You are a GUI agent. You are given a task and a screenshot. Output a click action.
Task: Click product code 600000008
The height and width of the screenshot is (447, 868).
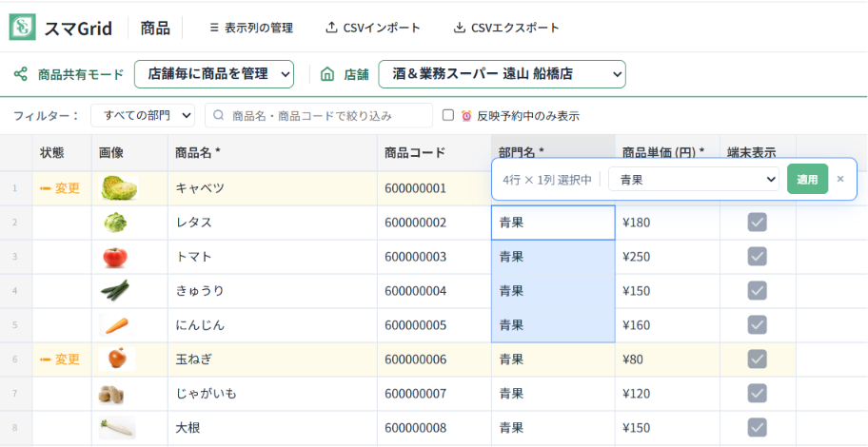tap(415, 428)
